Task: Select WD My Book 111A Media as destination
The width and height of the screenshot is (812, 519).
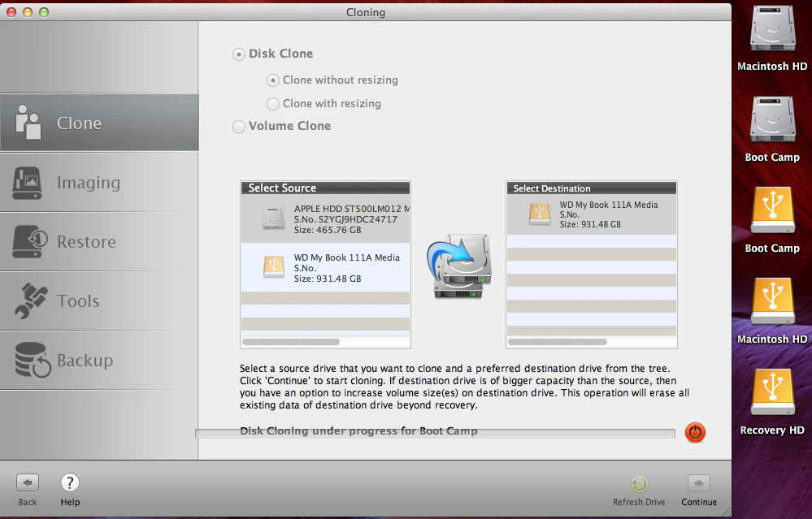Action: pyautogui.click(x=591, y=214)
